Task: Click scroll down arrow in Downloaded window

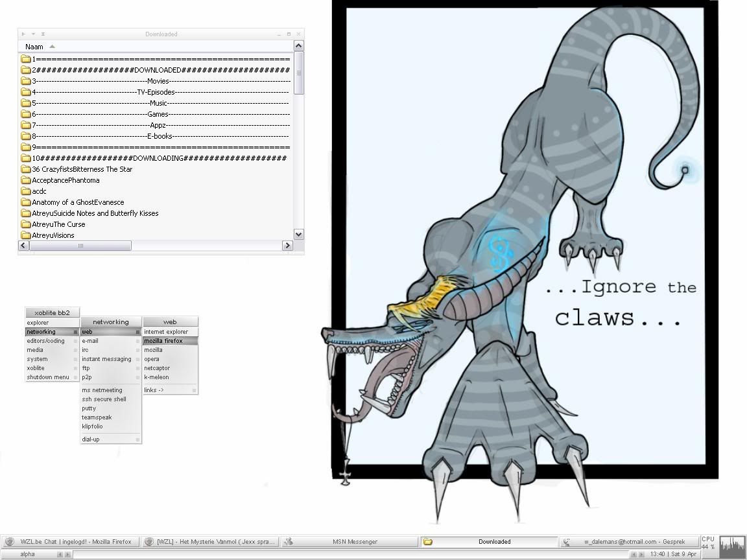Action: pyautogui.click(x=299, y=234)
